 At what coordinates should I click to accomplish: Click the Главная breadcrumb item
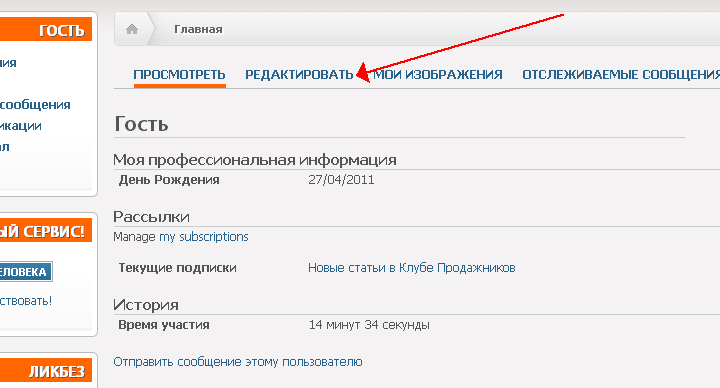198,29
